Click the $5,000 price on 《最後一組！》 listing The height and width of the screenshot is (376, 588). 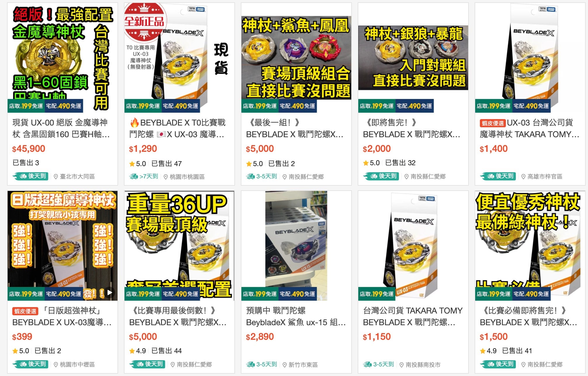point(260,149)
